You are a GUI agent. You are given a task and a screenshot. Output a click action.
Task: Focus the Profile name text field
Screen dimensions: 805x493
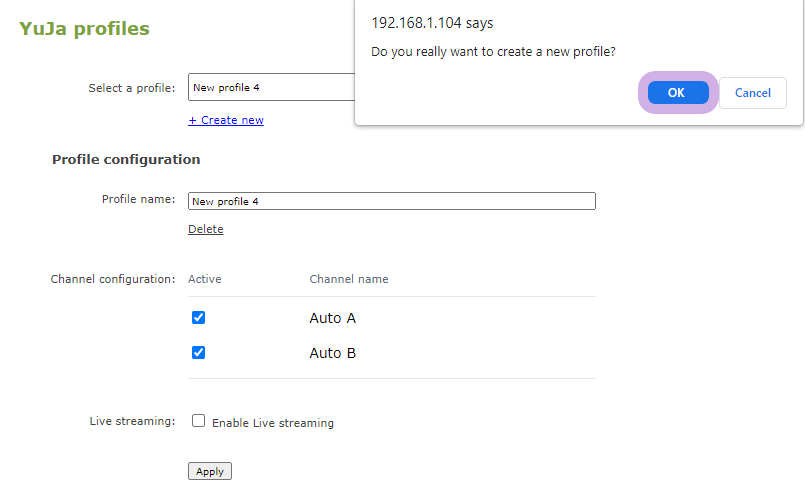[x=391, y=201]
